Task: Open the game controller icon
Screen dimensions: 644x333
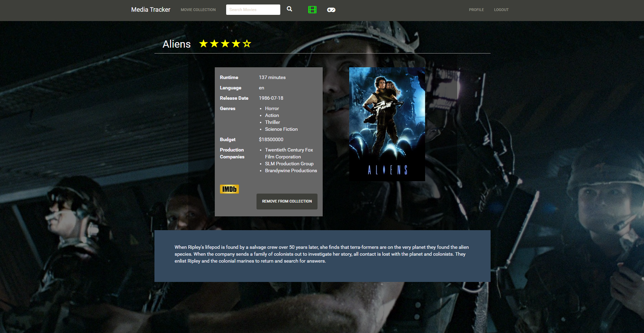Action: 331,10
